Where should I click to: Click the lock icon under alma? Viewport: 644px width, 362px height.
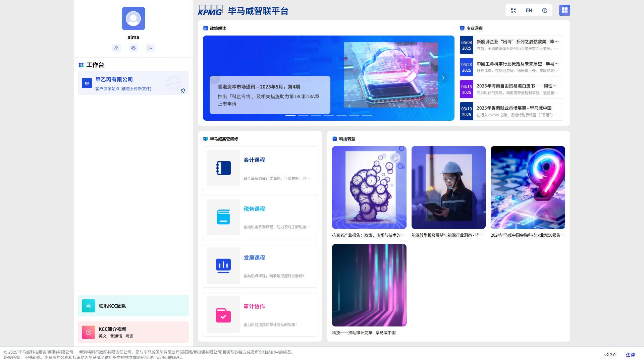pos(116,48)
